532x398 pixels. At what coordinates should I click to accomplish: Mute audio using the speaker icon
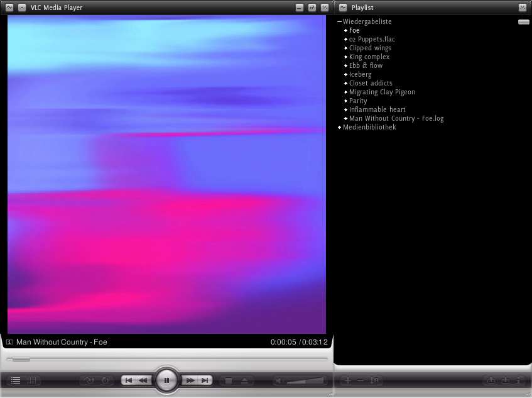pyautogui.click(x=280, y=380)
